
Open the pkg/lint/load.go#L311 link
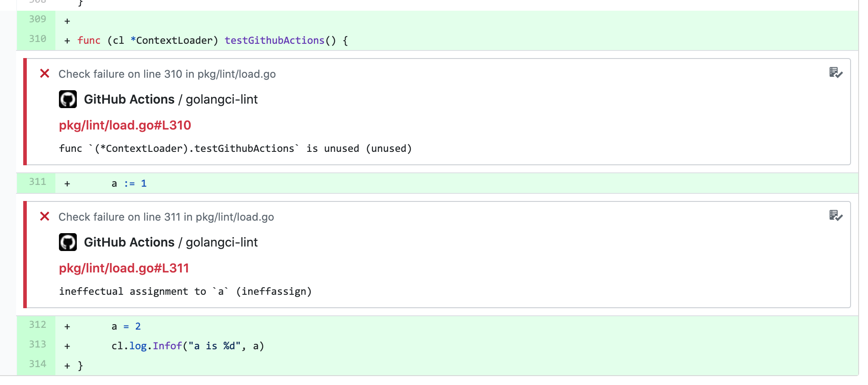click(x=124, y=268)
